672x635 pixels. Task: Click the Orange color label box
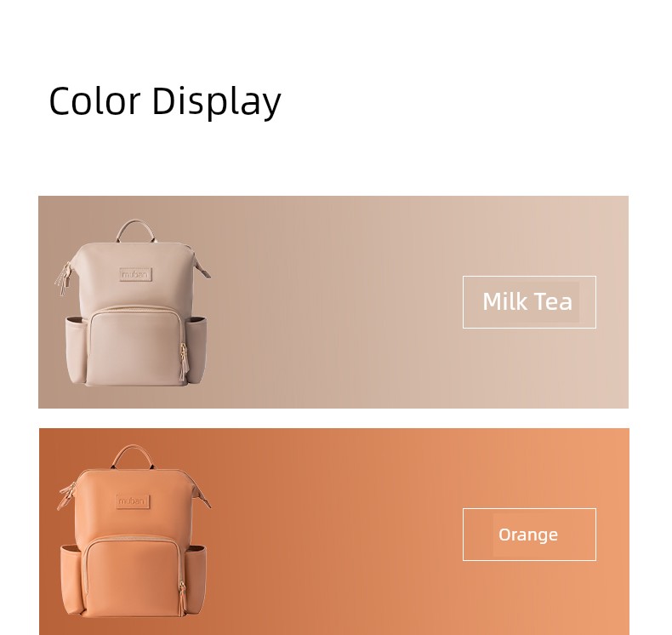click(x=529, y=535)
